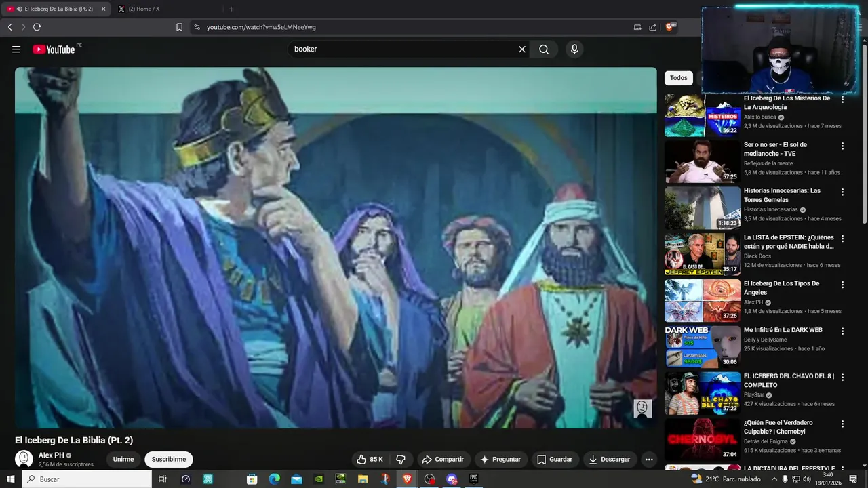
Task: Click the Preguntar button
Action: tap(500, 459)
